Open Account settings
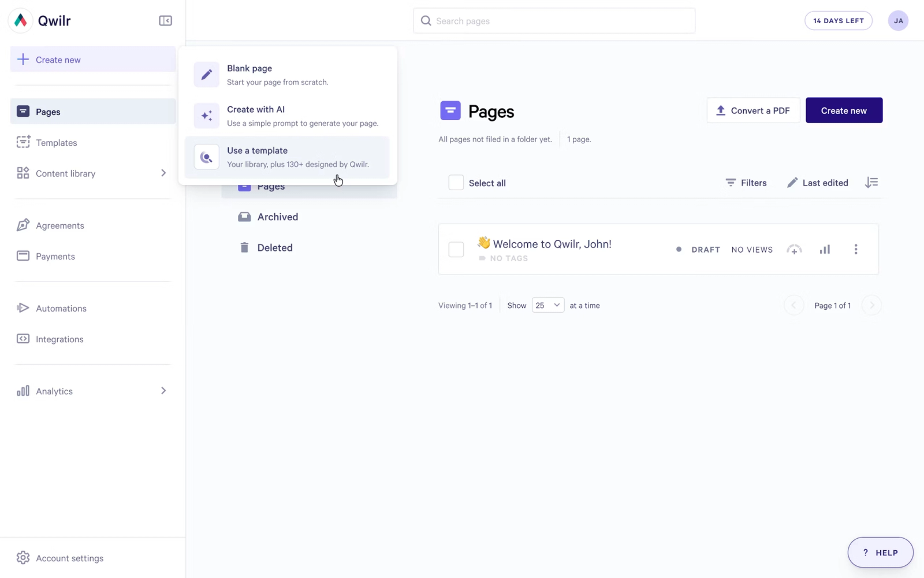924x578 pixels. pos(93,558)
